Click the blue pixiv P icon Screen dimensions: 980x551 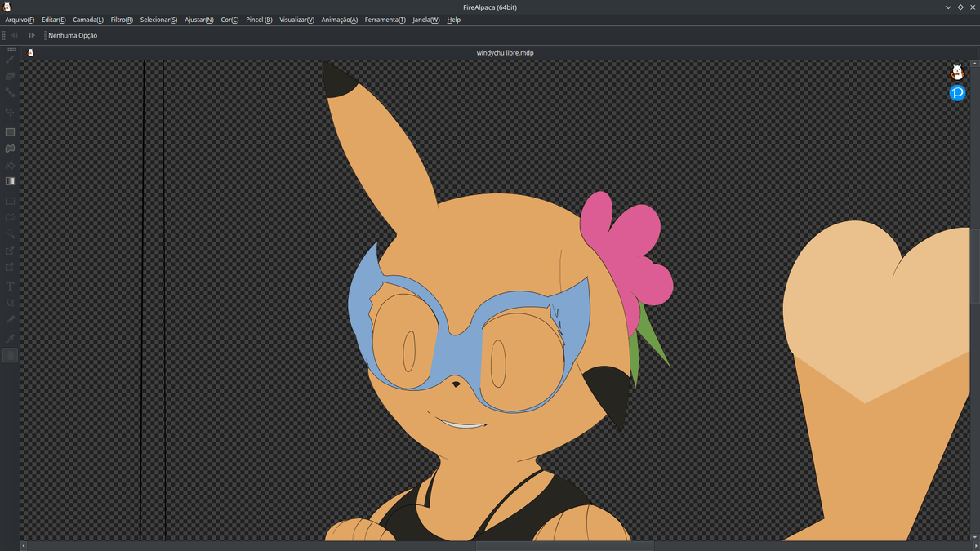point(958,93)
